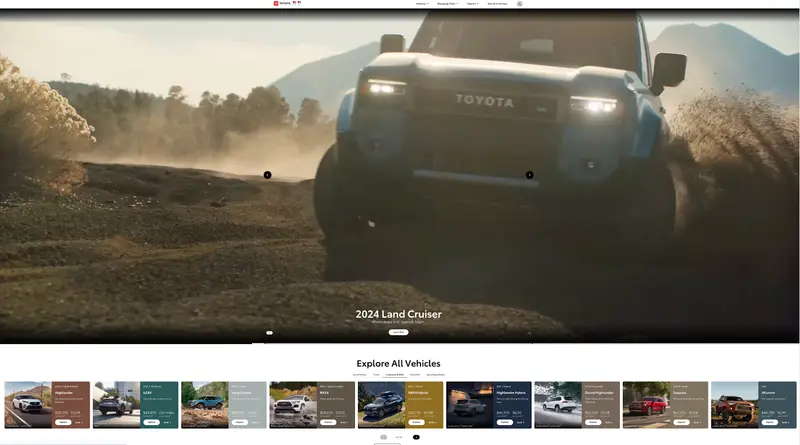Click the orange 4Runner vehicle photo
Viewport: 800px width, 445px height.
click(x=734, y=405)
